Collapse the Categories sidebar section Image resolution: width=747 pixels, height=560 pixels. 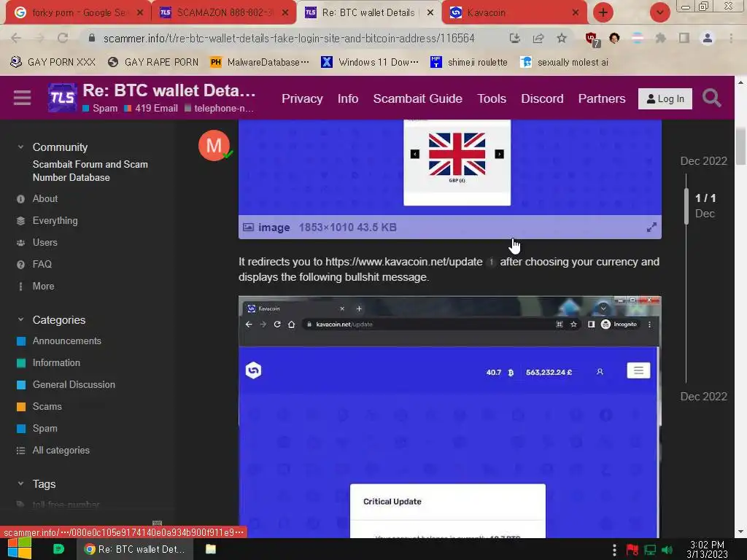pos(20,319)
